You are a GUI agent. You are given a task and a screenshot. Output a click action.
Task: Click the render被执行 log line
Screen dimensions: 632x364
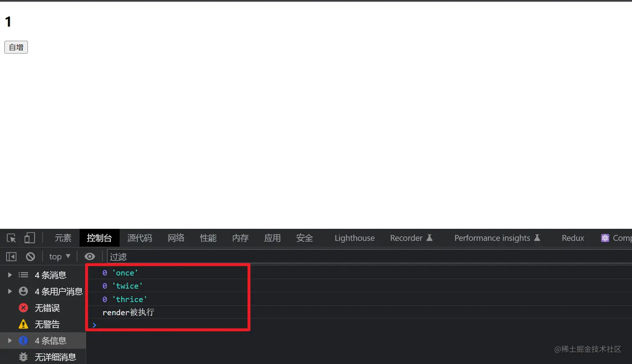359,312
